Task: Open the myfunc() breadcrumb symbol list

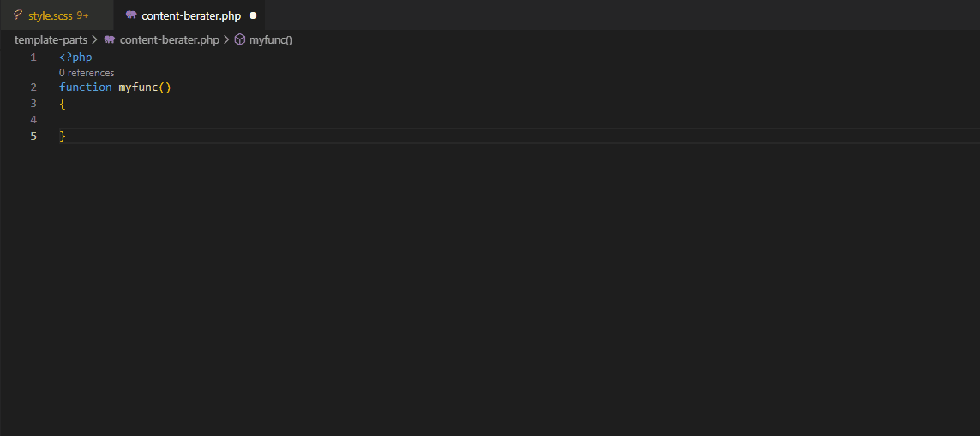Action: coord(270,39)
